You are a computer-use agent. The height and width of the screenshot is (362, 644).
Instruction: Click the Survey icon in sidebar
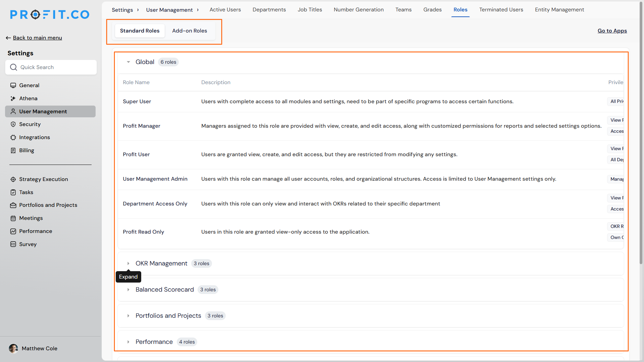(13, 244)
